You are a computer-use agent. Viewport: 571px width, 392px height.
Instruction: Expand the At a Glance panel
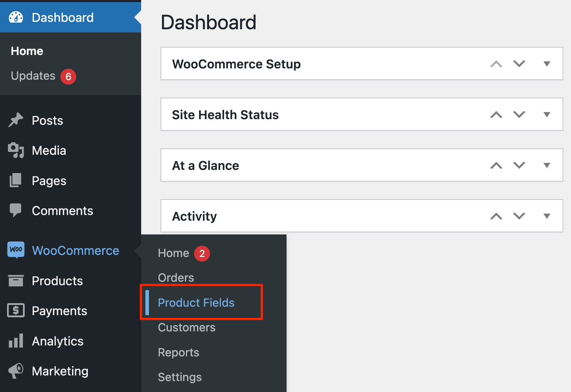tap(547, 165)
